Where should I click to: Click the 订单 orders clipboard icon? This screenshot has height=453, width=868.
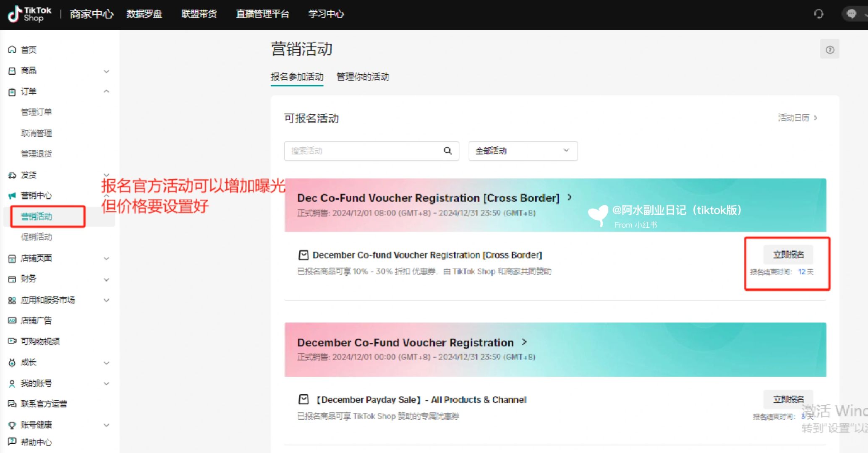coord(12,91)
